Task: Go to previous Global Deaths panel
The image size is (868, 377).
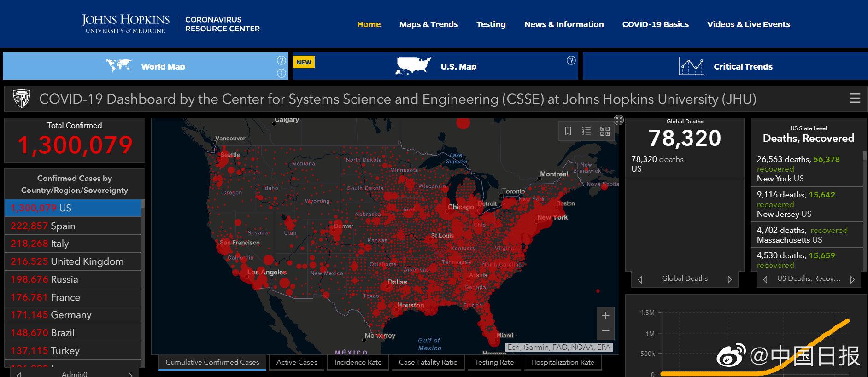Action: [x=639, y=279]
